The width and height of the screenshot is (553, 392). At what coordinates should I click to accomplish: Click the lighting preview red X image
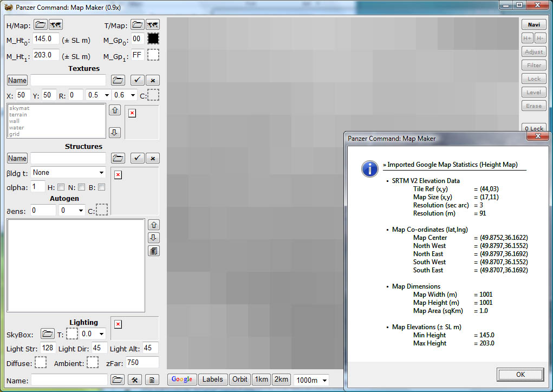tap(118, 324)
